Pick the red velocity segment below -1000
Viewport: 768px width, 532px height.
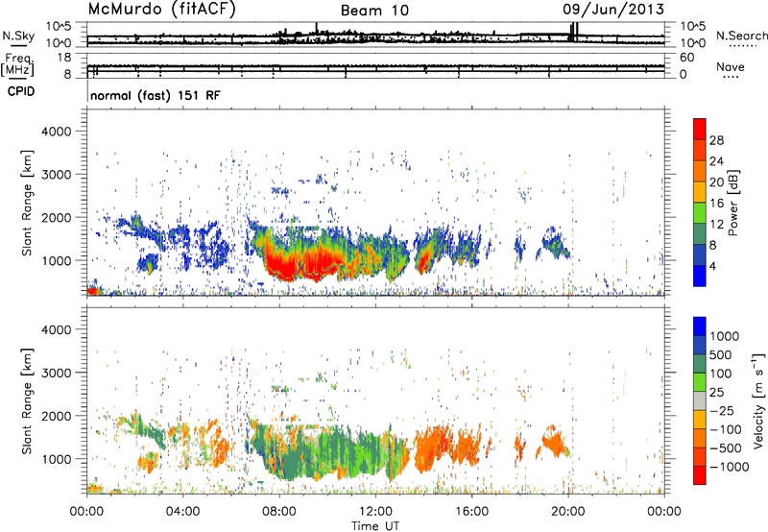click(700, 475)
